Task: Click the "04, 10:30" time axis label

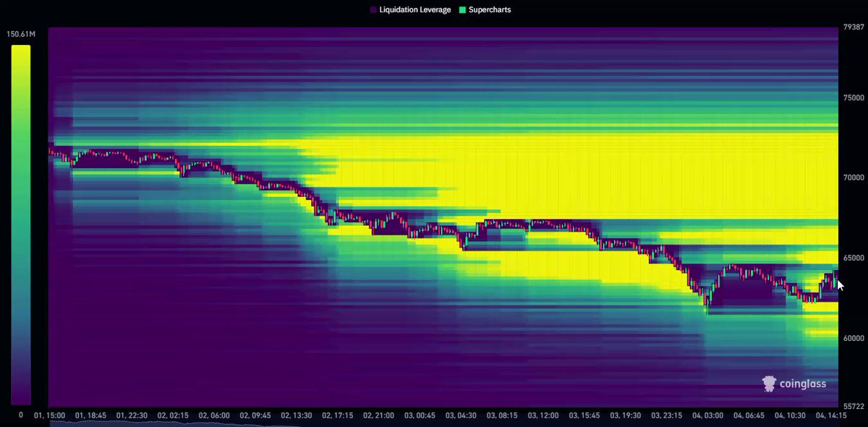Action: [x=790, y=416]
